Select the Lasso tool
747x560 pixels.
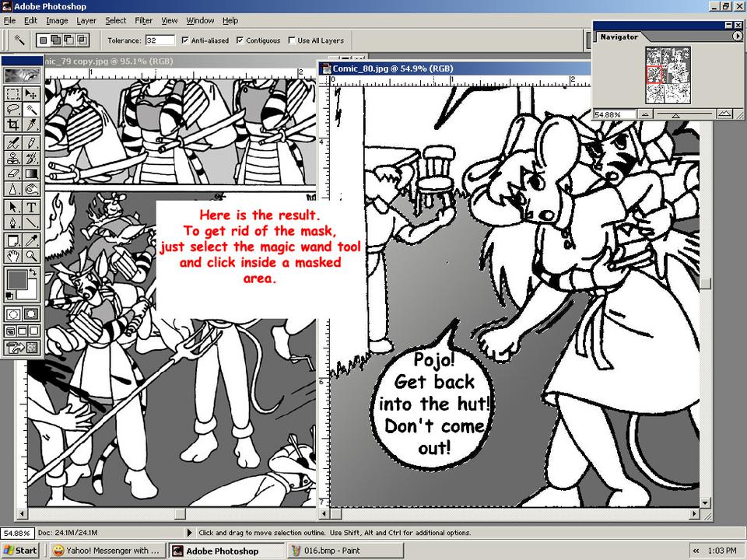click(13, 110)
